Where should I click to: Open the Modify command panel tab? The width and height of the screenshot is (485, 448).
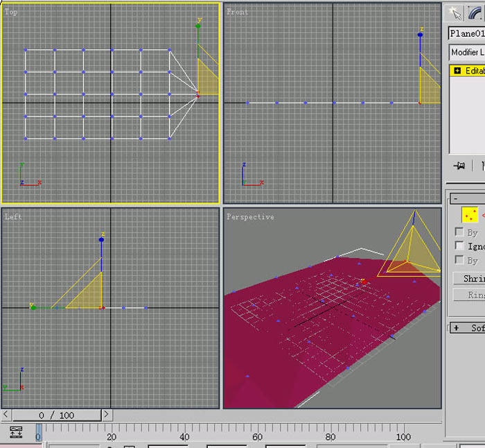click(476, 13)
